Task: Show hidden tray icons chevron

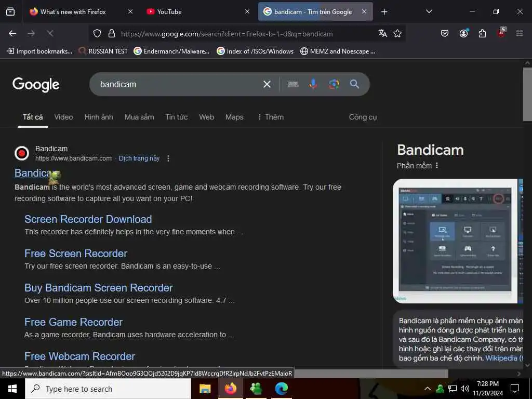Action: pos(428,389)
